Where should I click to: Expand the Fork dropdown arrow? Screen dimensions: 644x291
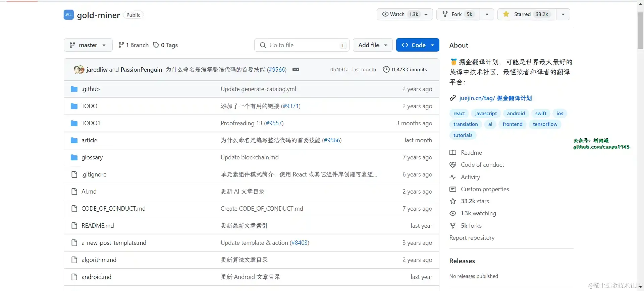487,14
